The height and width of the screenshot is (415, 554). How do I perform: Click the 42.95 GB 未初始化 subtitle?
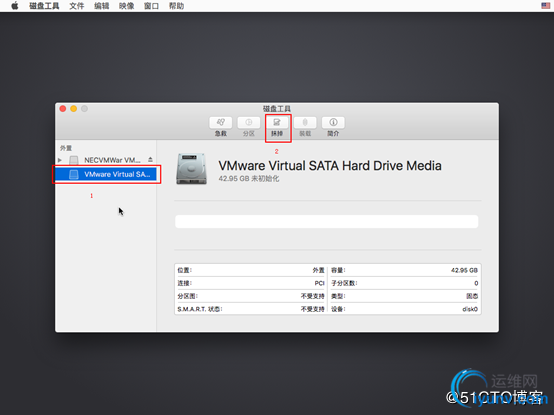coord(249,179)
